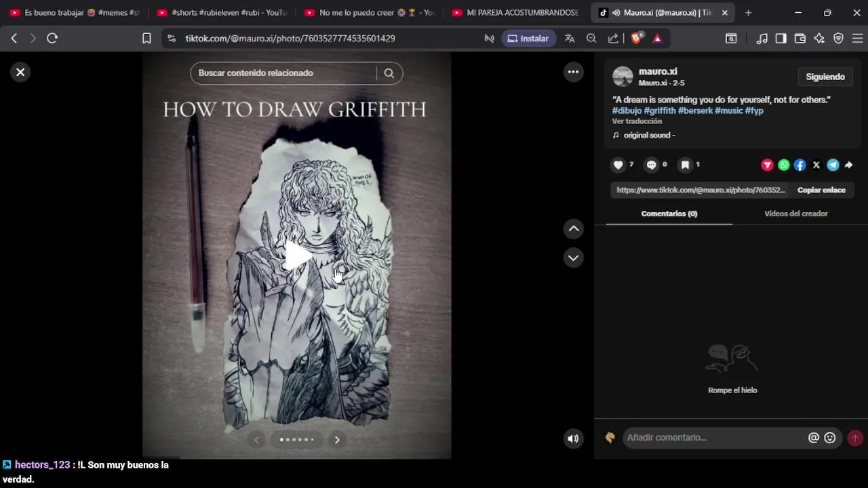868x488 pixels.
Task: Open the page translate icon
Action: tap(570, 39)
